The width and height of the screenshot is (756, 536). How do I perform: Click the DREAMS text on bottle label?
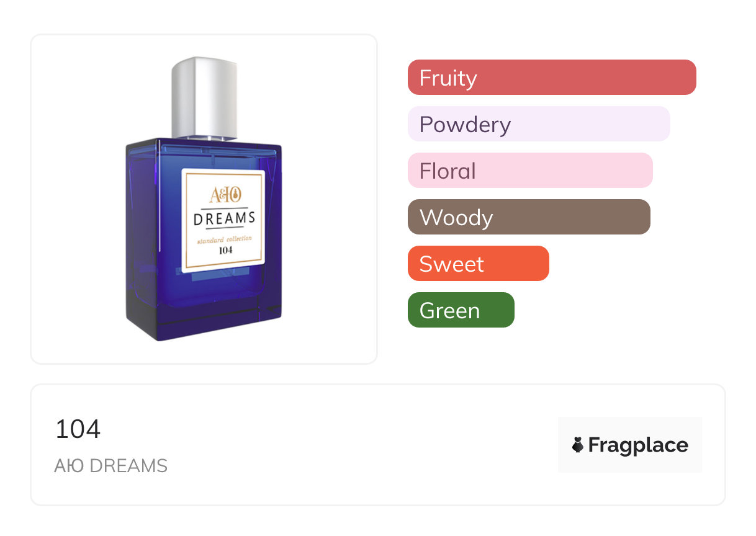point(225,218)
